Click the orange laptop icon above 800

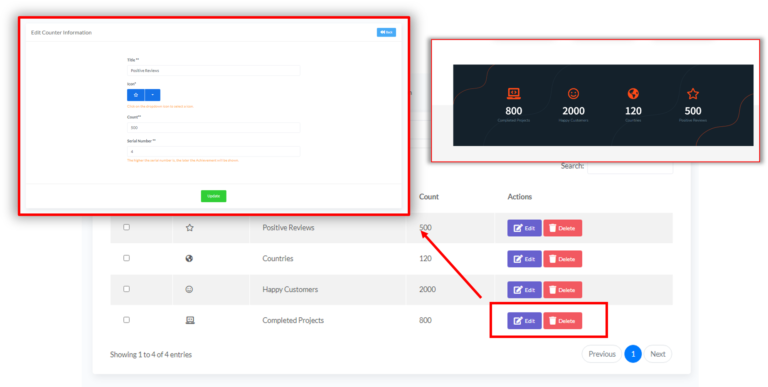[513, 93]
